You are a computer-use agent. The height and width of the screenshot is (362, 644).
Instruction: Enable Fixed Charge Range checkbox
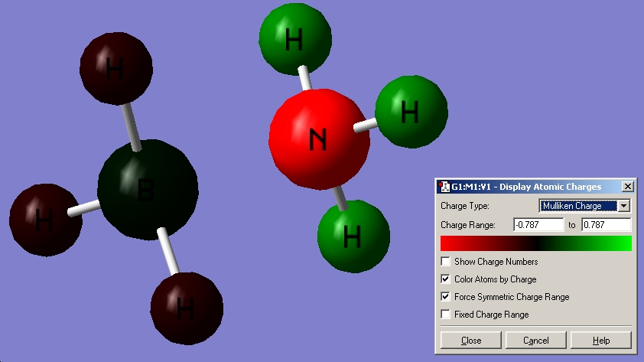445,315
